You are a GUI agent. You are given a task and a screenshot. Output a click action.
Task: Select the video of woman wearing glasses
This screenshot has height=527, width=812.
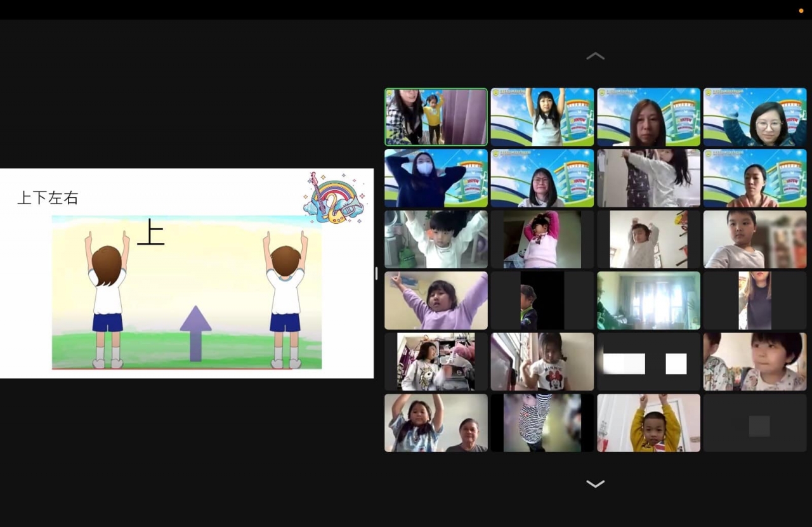(755, 117)
